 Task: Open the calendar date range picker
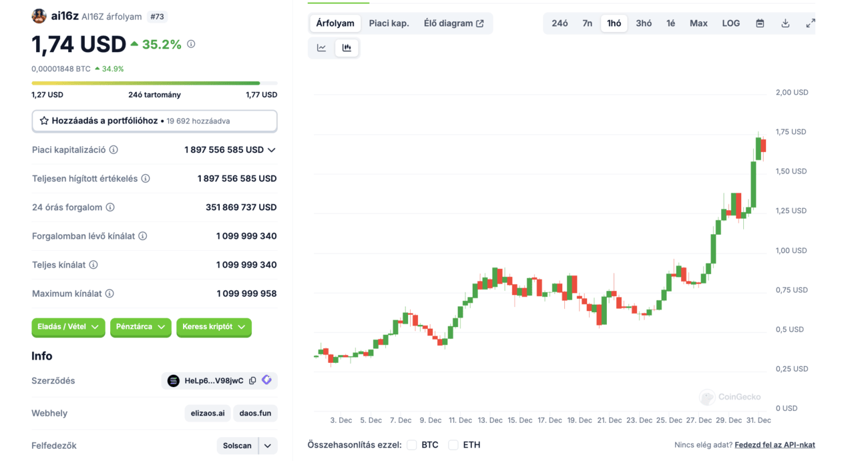[760, 23]
